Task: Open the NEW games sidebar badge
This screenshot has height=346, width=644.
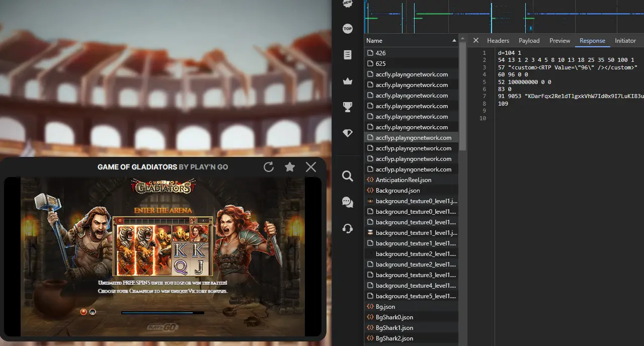Action: (x=348, y=3)
